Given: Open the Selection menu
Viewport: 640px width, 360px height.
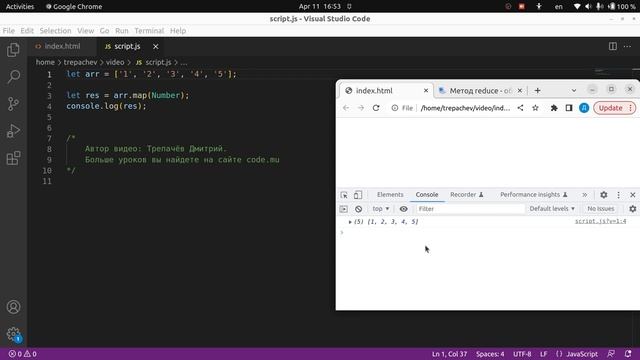Looking at the screenshot, I should click(x=55, y=31).
